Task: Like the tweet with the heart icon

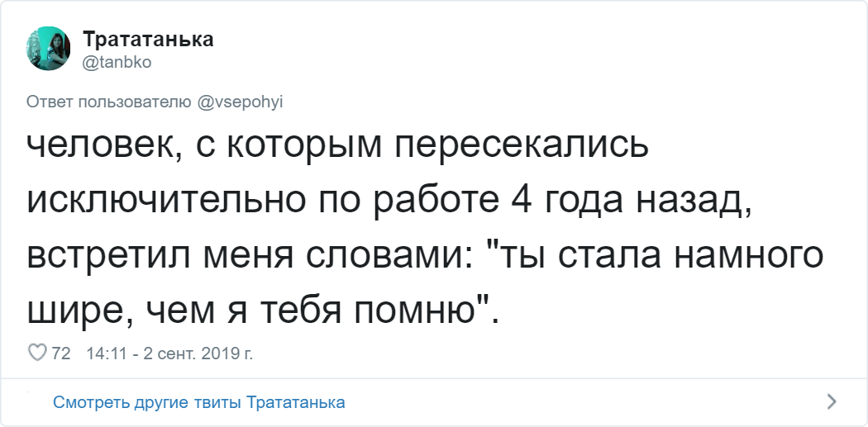Action: [x=37, y=353]
